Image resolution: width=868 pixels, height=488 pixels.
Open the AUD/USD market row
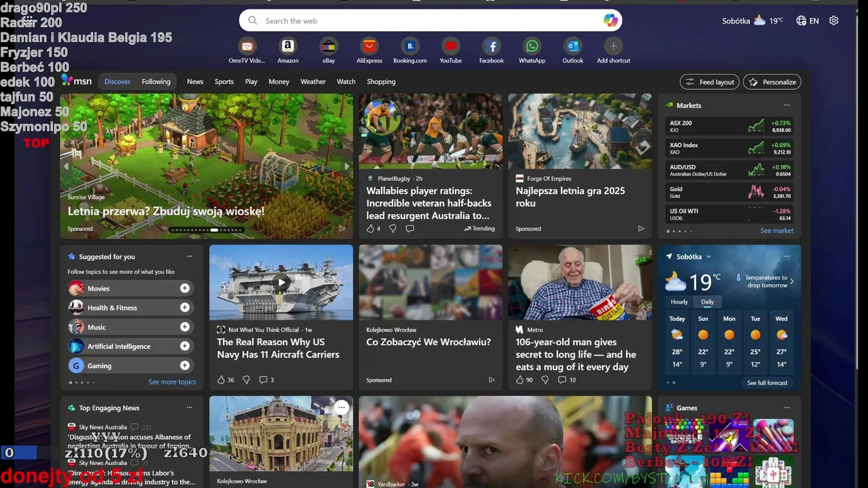[730, 169]
